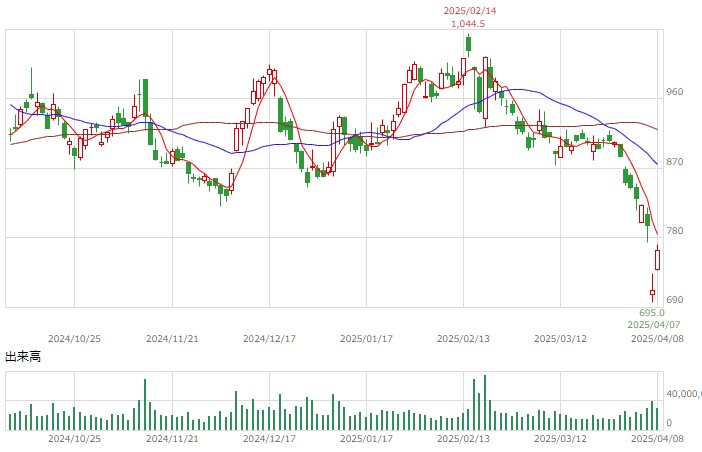
Task: Click 2025/02/13 date under price chart
Action: 463,339
